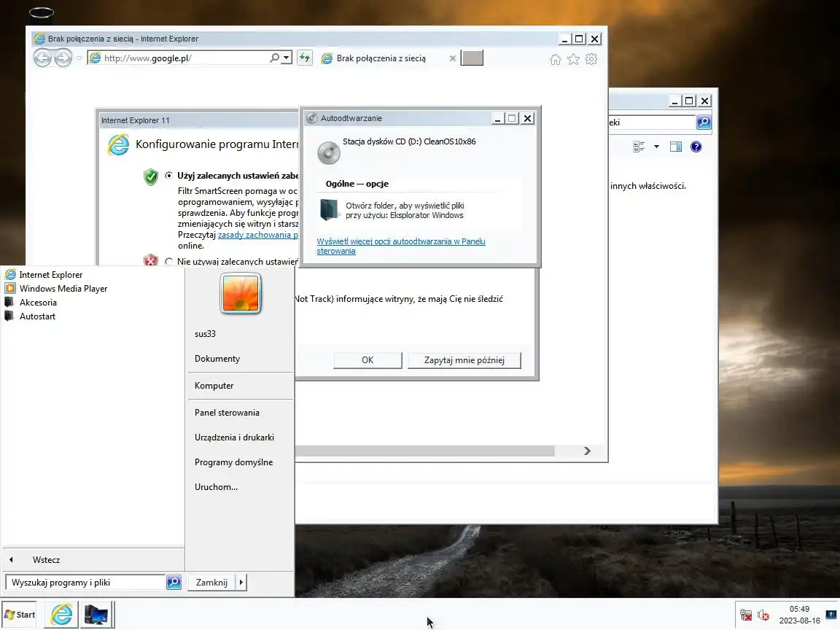Expand shutdown options arrow next to Zamknij

[241, 583]
